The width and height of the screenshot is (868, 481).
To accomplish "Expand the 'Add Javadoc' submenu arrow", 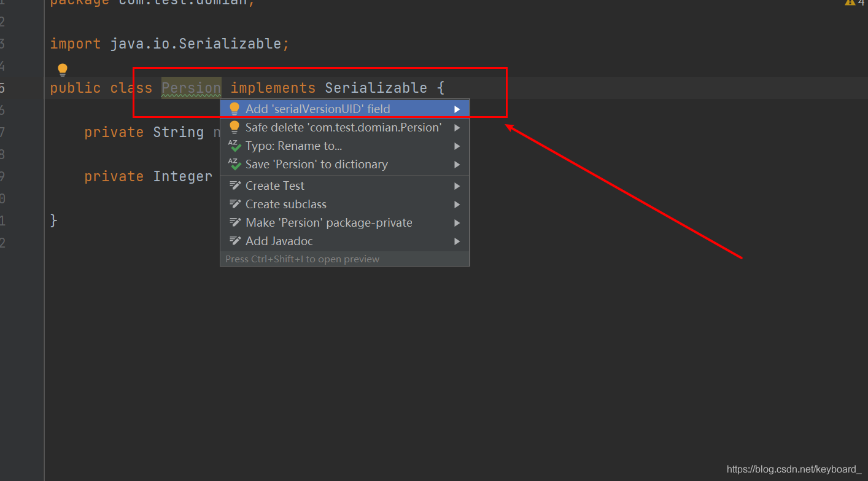I will [x=457, y=241].
